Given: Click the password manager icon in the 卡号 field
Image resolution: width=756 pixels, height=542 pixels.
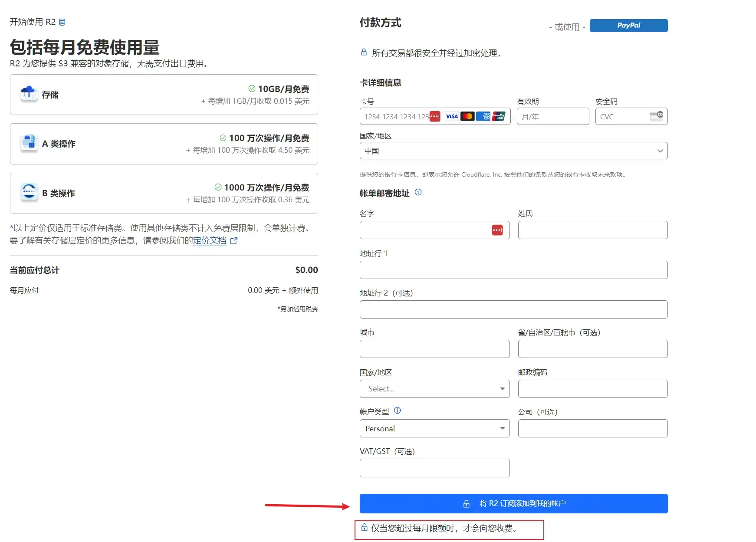Looking at the screenshot, I should [434, 116].
